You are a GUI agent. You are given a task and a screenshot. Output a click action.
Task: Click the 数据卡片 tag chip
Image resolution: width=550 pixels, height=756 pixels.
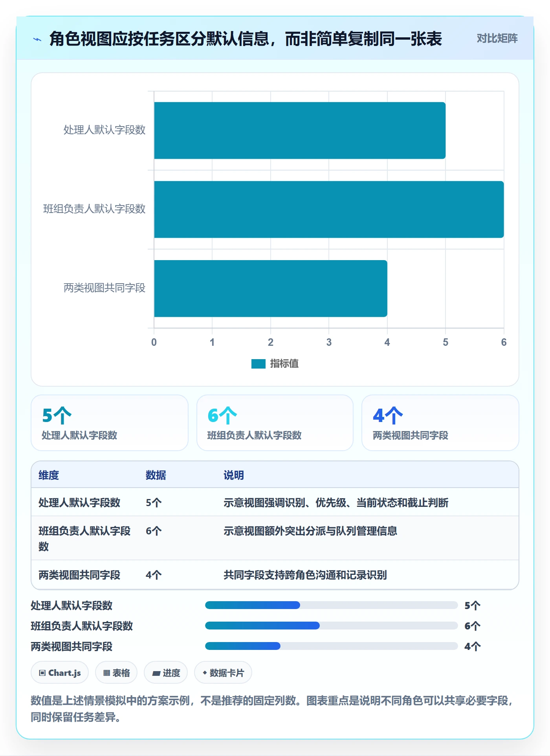pyautogui.click(x=223, y=673)
